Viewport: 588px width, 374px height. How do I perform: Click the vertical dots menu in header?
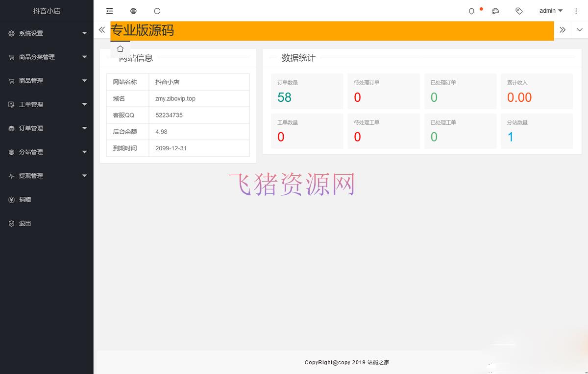(x=576, y=11)
